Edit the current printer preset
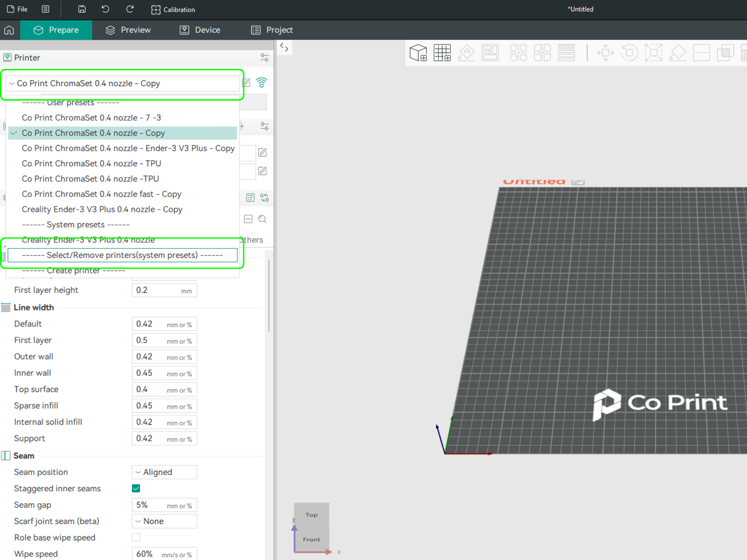The width and height of the screenshot is (747, 560). coord(246,83)
